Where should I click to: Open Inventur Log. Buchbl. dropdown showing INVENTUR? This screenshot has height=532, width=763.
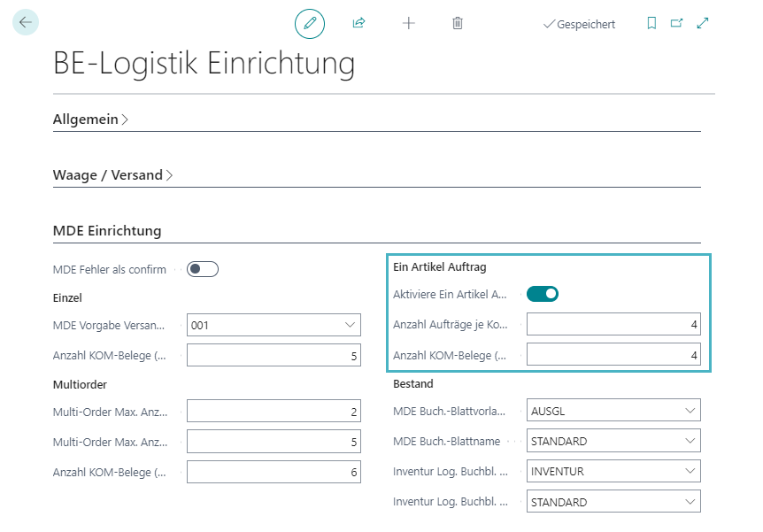pos(687,471)
